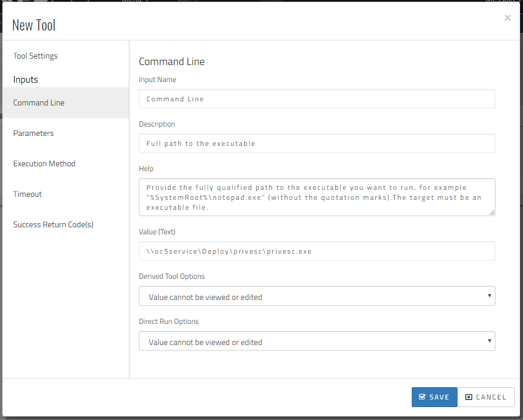Grab the Help textarea resize handle
Screen dimensions: 523x420
492,213
